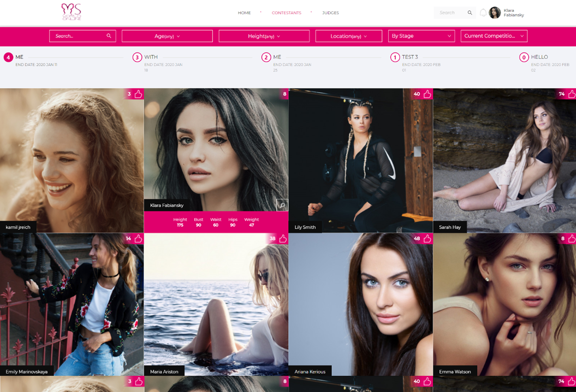Open the notifications bell

coord(483,13)
